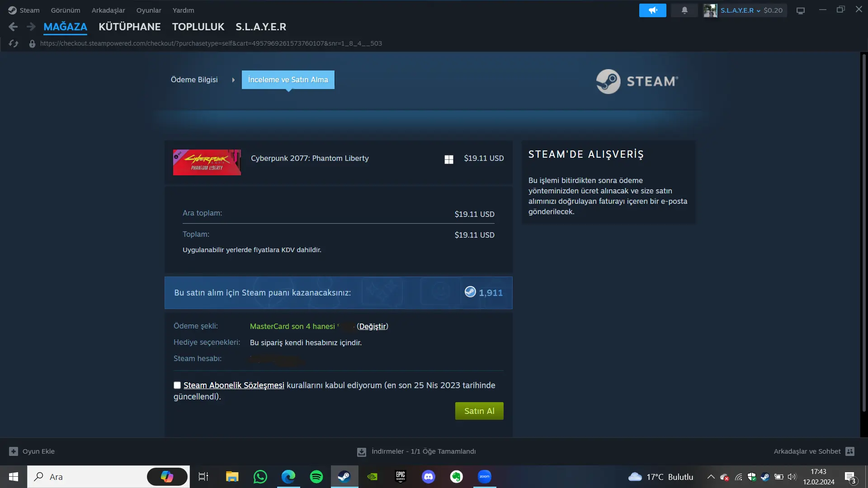Open the Oyunlar menu
Screen dimensions: 868x488
[149, 10]
